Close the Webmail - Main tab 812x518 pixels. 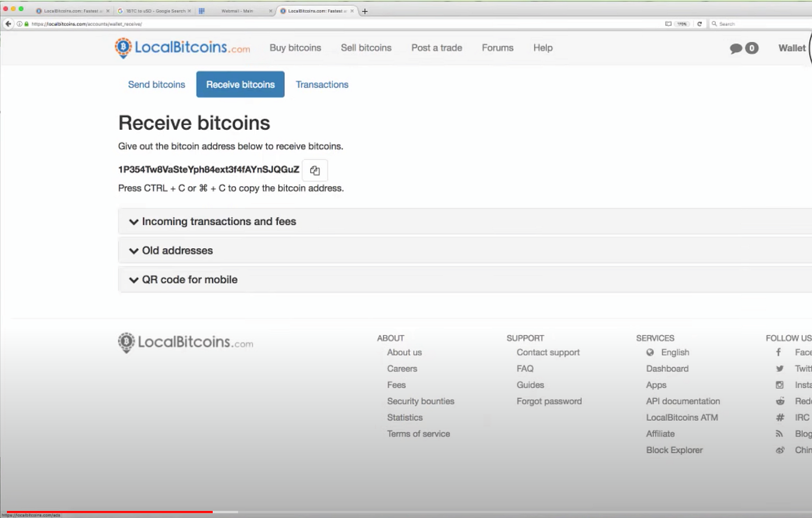[x=270, y=11]
